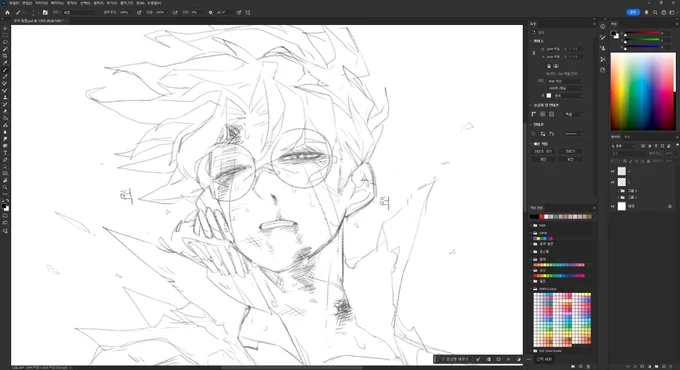Click the red slider in Color panel
680x370 pixels.
(x=642, y=33)
